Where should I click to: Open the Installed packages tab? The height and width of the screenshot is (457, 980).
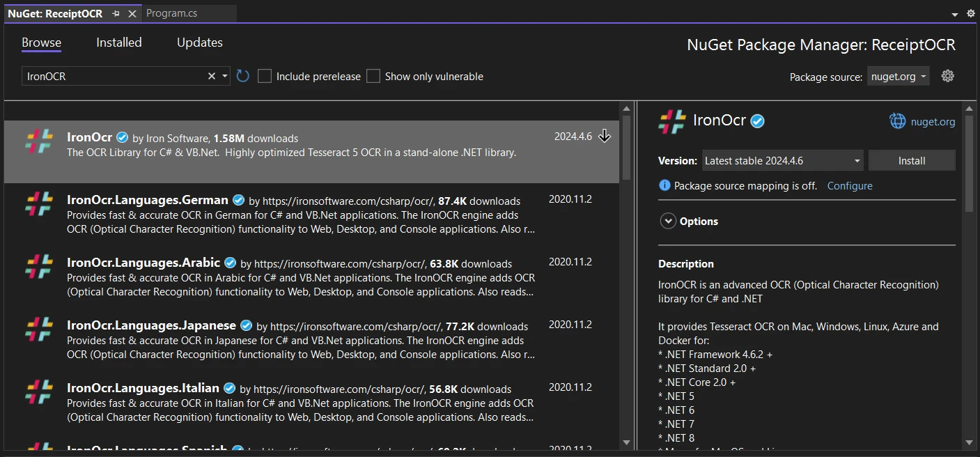[x=119, y=42]
